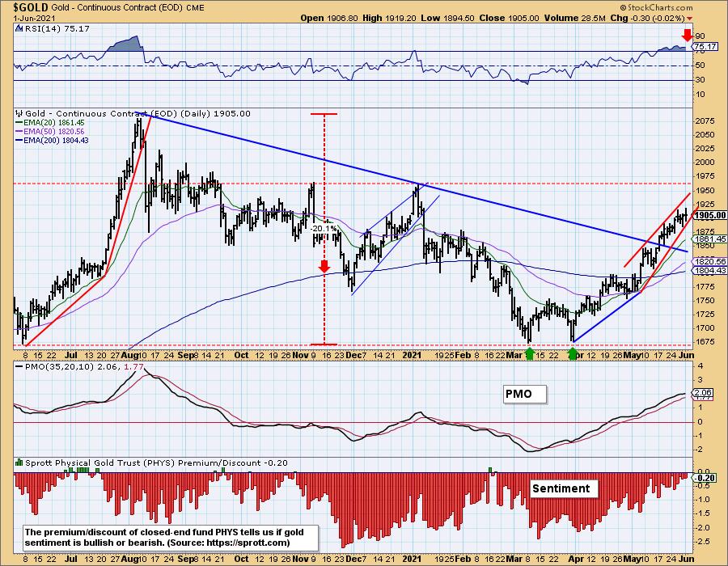Click the purple EMA(50) legend line swatch

pyautogui.click(x=19, y=131)
